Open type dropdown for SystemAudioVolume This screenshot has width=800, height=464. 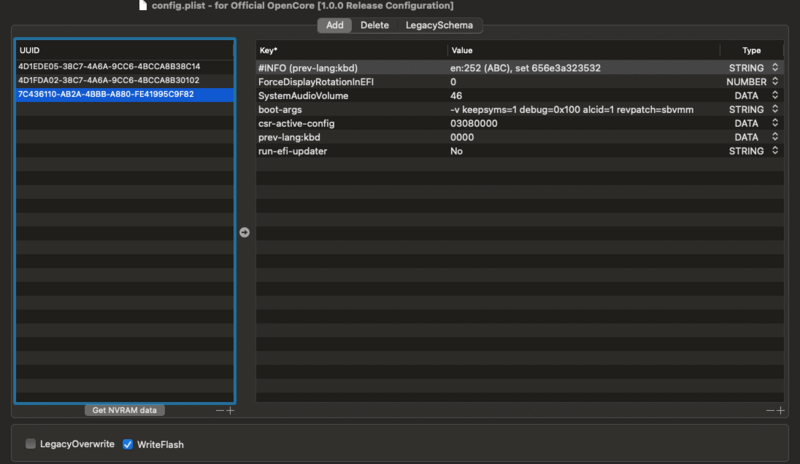(773, 95)
